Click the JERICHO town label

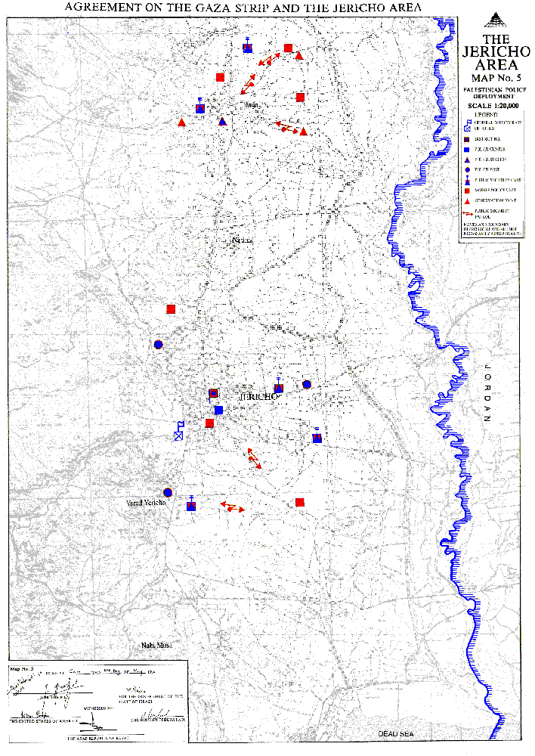(259, 396)
